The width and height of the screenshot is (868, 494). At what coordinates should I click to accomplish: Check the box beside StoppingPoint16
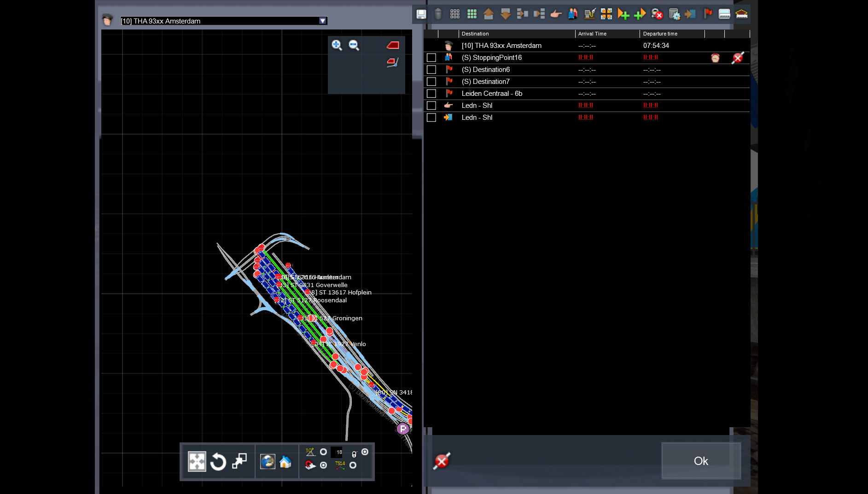pos(431,58)
